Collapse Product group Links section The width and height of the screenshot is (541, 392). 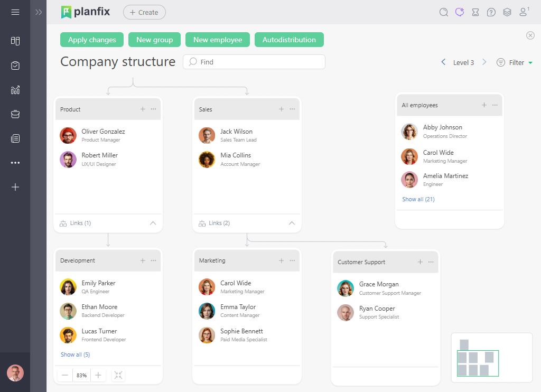tap(153, 223)
